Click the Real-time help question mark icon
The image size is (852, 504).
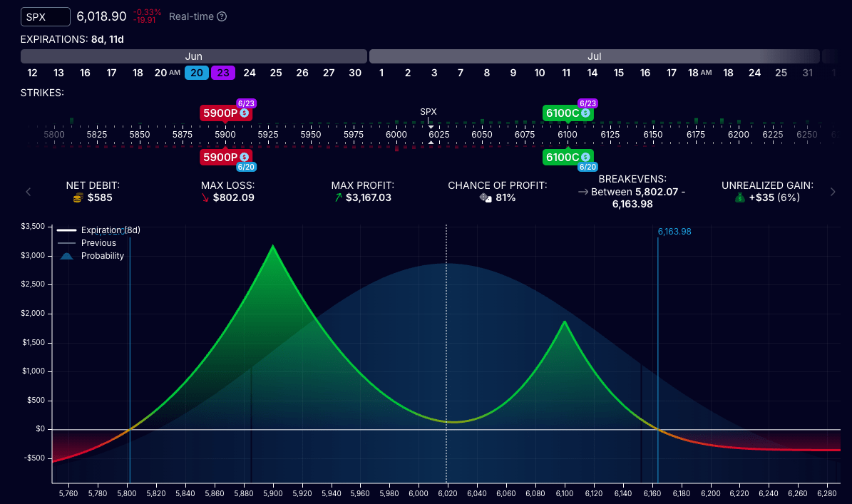[222, 16]
